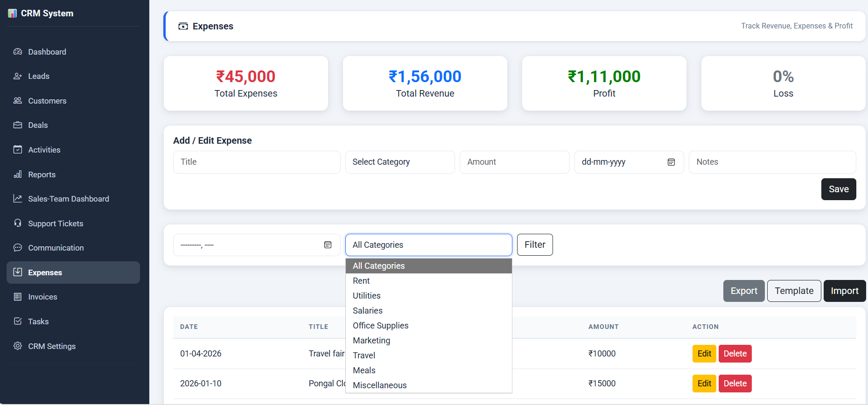Select Miscellaneous category option
Screen dimensions: 868x405
click(x=428, y=385)
